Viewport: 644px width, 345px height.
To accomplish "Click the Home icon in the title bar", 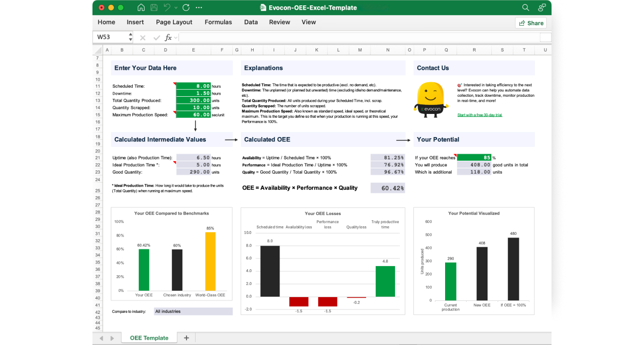I will coord(141,8).
